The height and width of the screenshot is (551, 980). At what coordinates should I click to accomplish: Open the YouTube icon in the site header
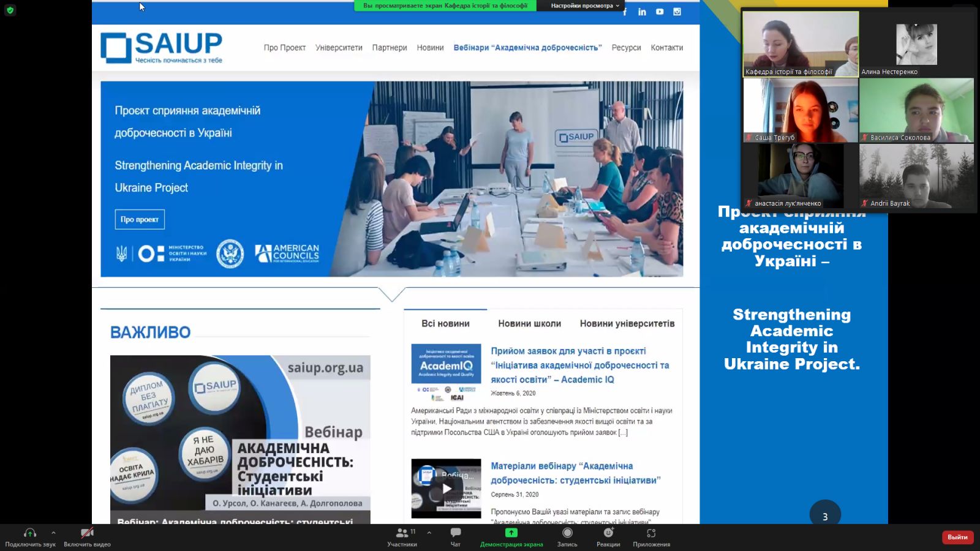pyautogui.click(x=660, y=12)
